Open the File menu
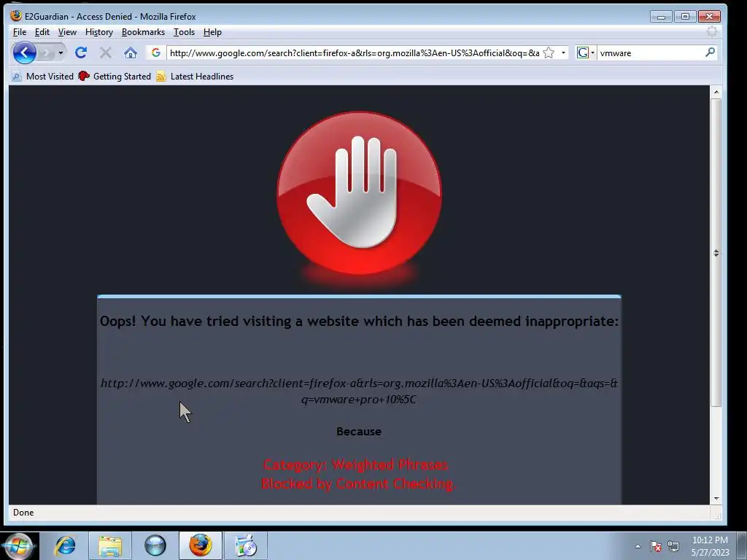 20,32
